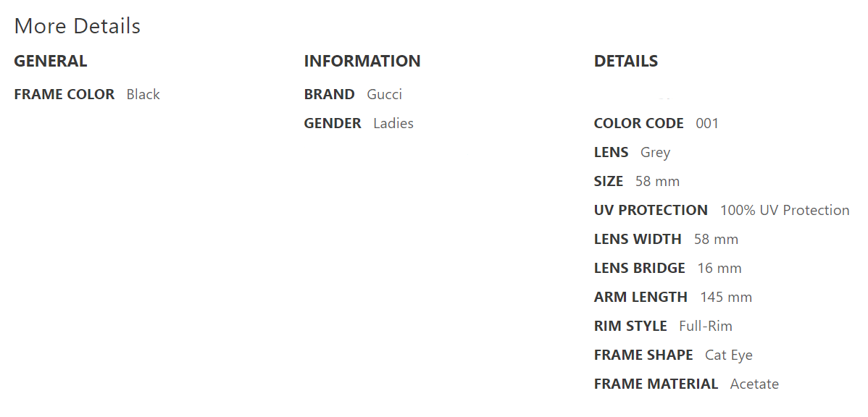Click the Full-Rim rim style value
Viewport: 868px width, 417px height.
(706, 326)
